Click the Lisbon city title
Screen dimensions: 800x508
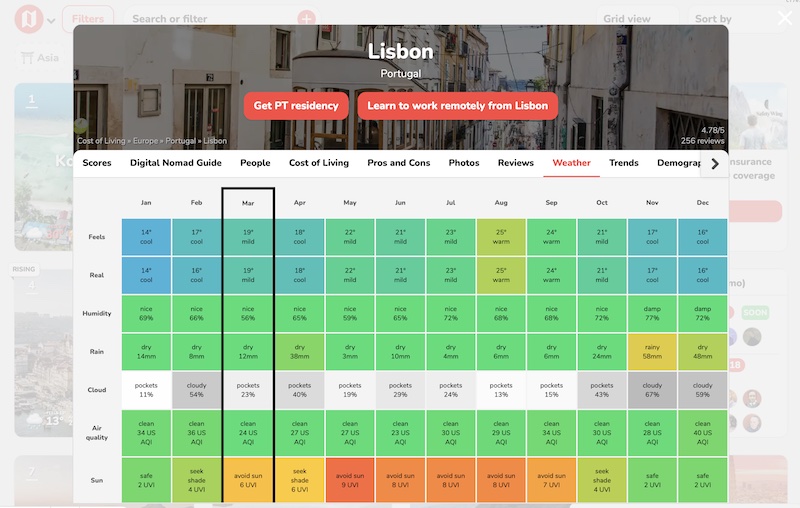click(x=401, y=52)
